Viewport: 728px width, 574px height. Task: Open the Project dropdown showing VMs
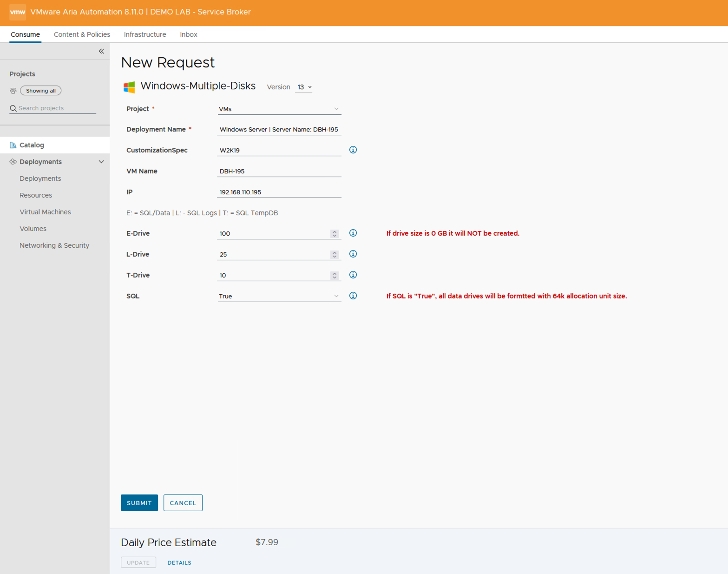click(x=279, y=109)
